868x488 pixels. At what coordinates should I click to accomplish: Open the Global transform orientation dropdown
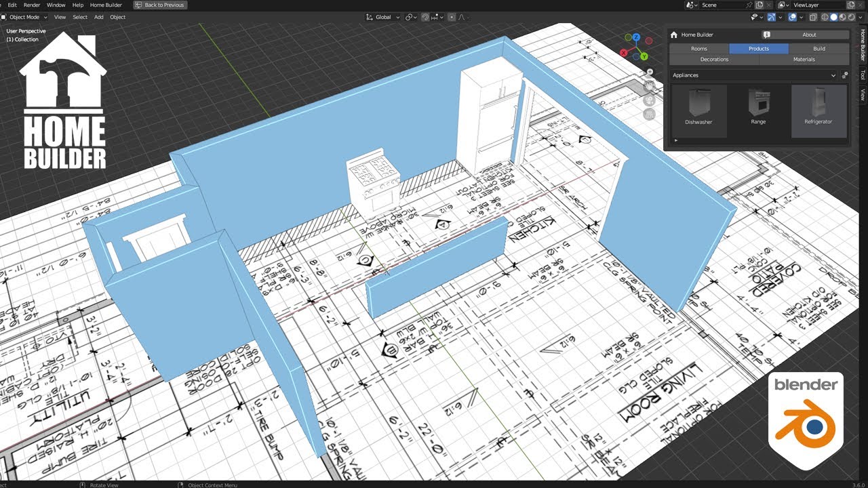[x=383, y=17]
